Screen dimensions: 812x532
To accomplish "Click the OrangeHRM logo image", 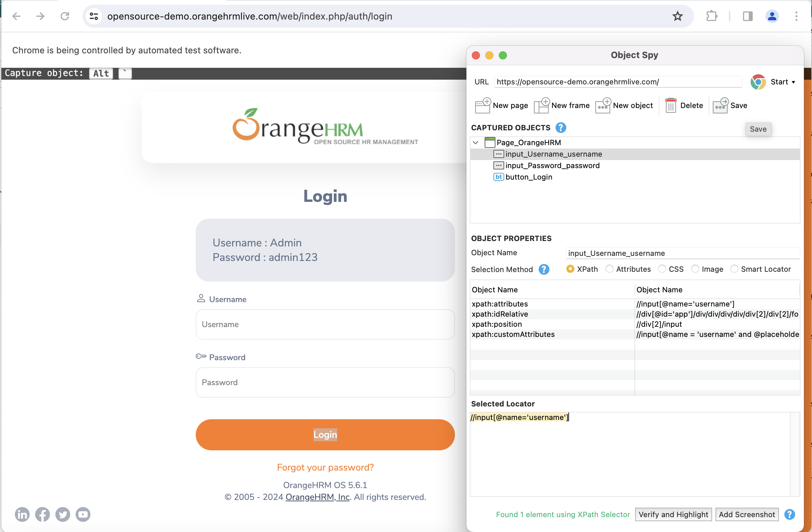I will tap(325, 127).
